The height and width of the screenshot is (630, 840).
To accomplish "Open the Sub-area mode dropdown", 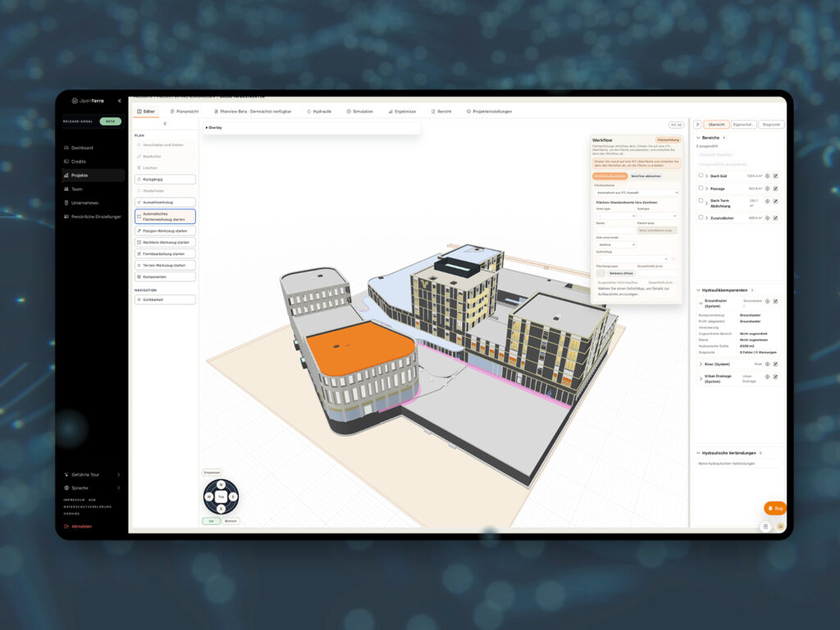I will click(616, 244).
